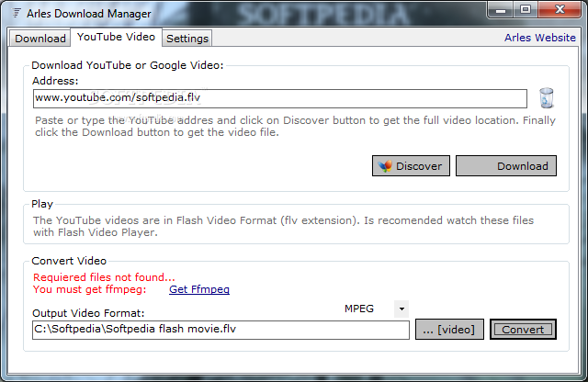Click the 'Output Video Format:' label
The image size is (588, 382).
(88, 313)
